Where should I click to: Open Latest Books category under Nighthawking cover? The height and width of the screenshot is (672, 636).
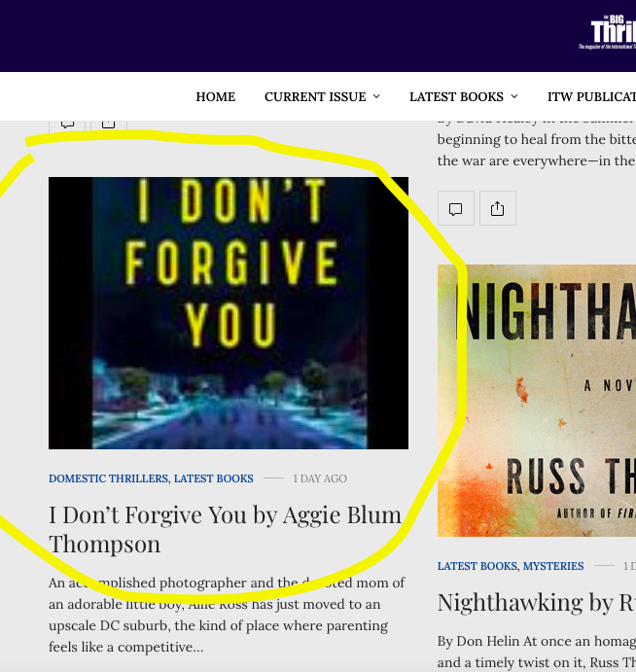click(x=477, y=566)
